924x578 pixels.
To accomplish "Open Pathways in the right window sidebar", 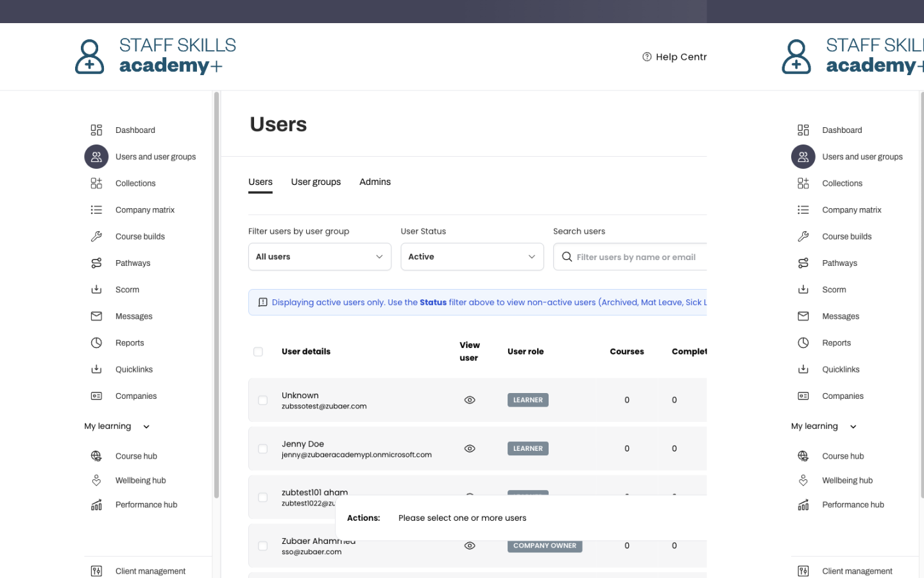I will click(x=839, y=263).
